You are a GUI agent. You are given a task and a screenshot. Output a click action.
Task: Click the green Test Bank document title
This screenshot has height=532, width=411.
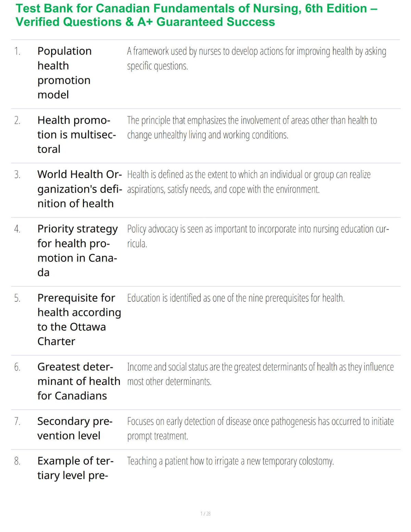197,15
